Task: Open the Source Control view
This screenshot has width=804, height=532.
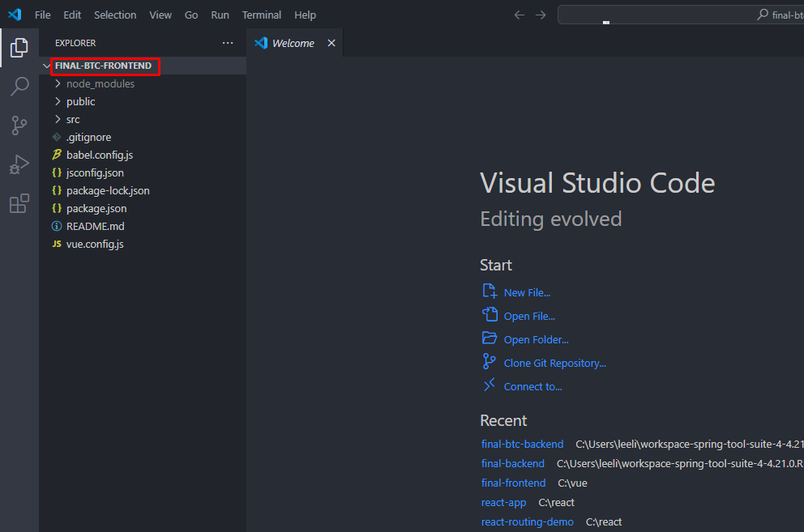Action: pyautogui.click(x=19, y=125)
